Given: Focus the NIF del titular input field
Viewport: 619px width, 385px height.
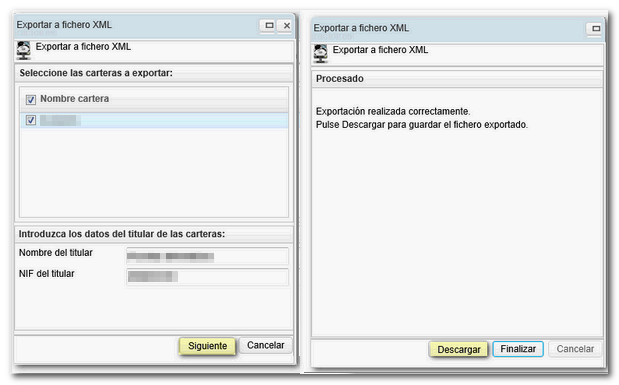Looking at the screenshot, I should (207, 276).
